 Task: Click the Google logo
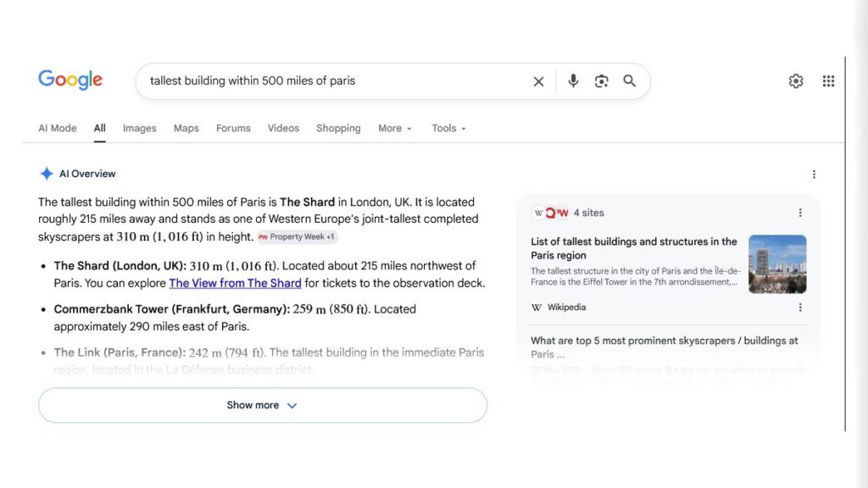[70, 80]
